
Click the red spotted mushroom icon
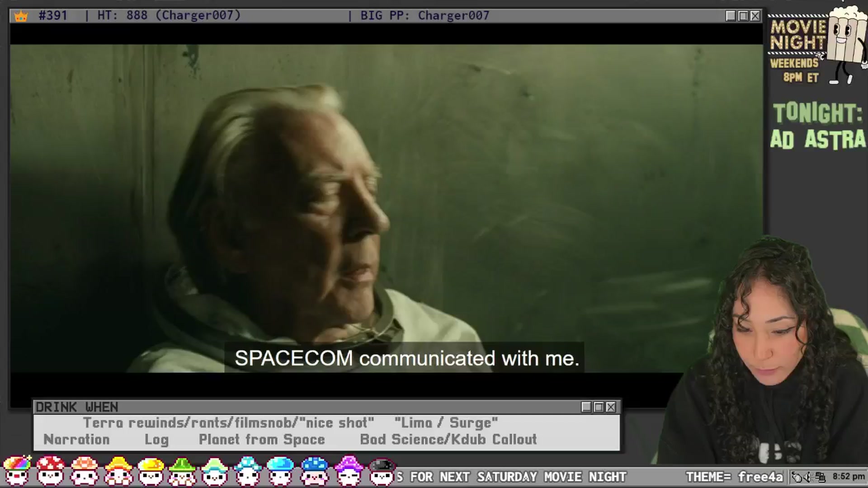(x=51, y=471)
